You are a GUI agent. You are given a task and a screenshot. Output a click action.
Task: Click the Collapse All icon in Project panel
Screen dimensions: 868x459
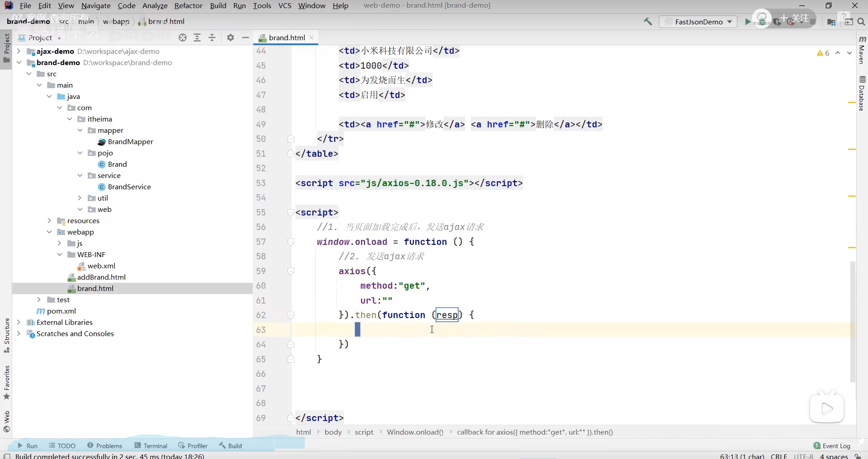click(212, 38)
